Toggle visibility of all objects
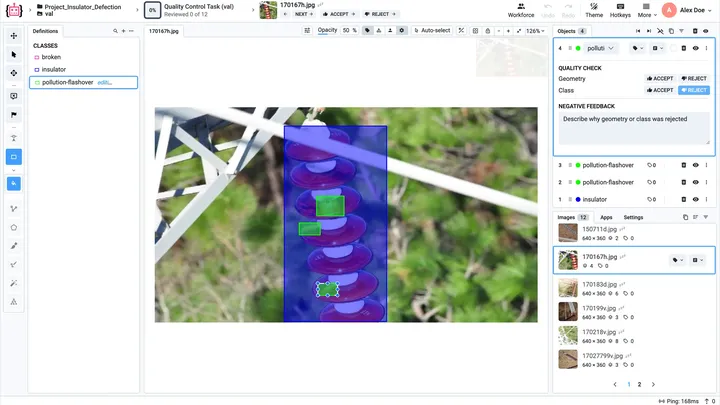The image size is (720, 405). pos(706,31)
